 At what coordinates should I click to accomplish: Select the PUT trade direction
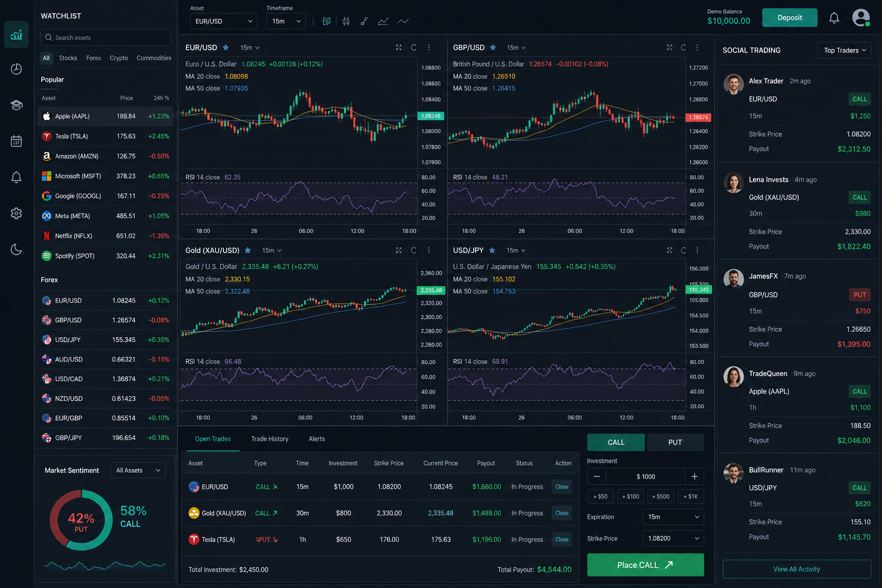pyautogui.click(x=675, y=442)
